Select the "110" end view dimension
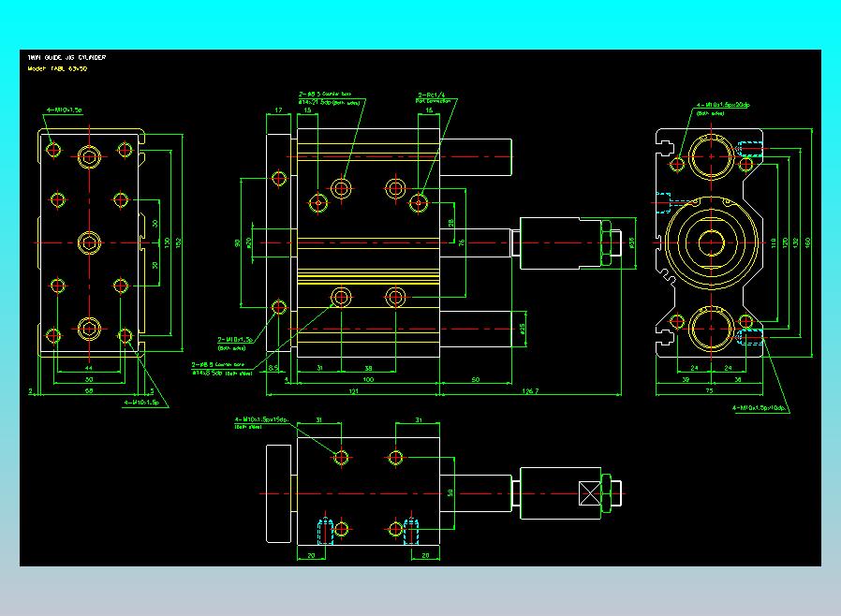Screen dimensions: 841x616 click(774, 242)
